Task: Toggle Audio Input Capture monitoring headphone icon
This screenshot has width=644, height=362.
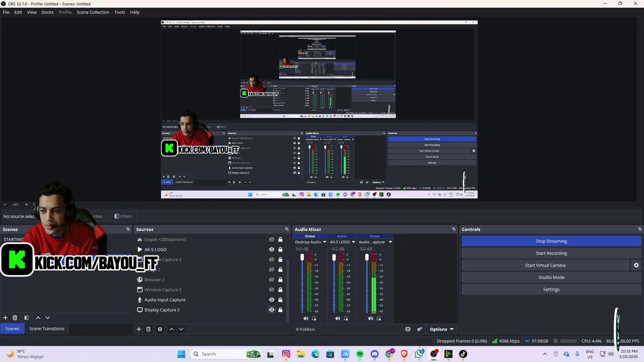Action: pos(379,318)
